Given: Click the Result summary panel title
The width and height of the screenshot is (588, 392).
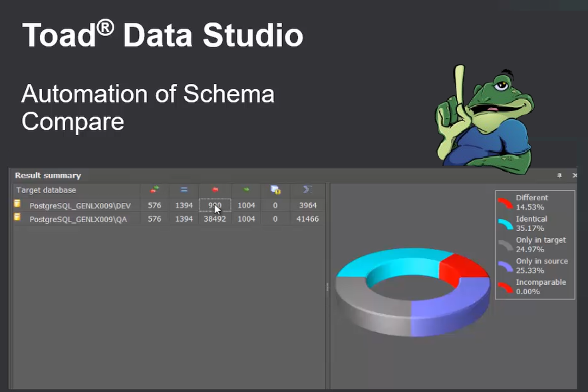Looking at the screenshot, I should [48, 176].
